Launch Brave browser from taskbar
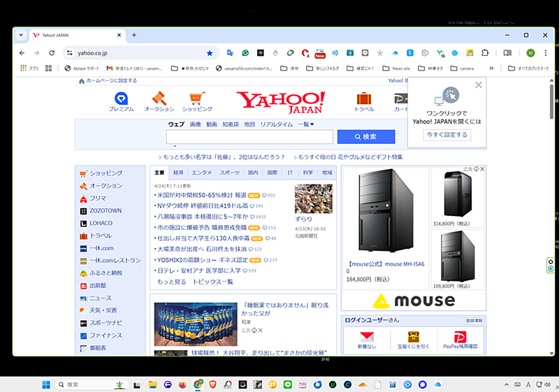 (213, 384)
